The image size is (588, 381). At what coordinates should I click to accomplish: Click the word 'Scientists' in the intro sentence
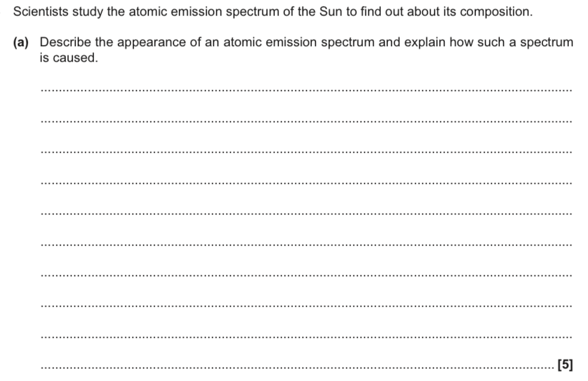[x=41, y=11]
